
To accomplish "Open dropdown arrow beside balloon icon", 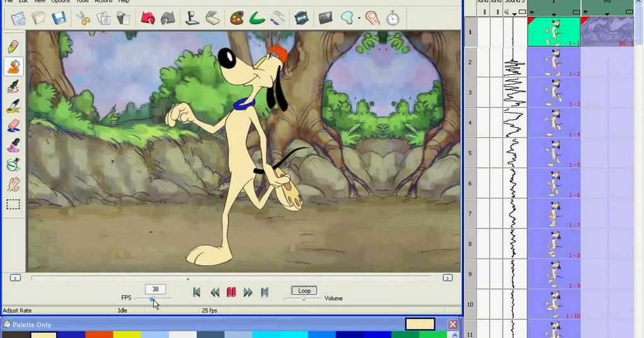I will [x=359, y=18].
